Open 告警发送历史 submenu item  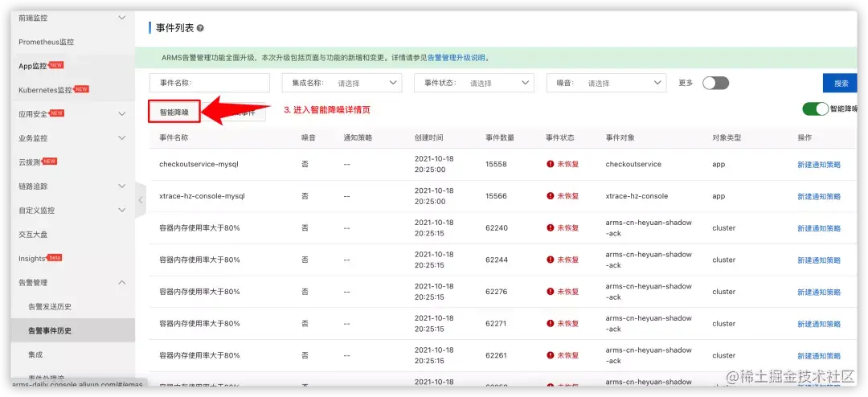click(x=50, y=307)
